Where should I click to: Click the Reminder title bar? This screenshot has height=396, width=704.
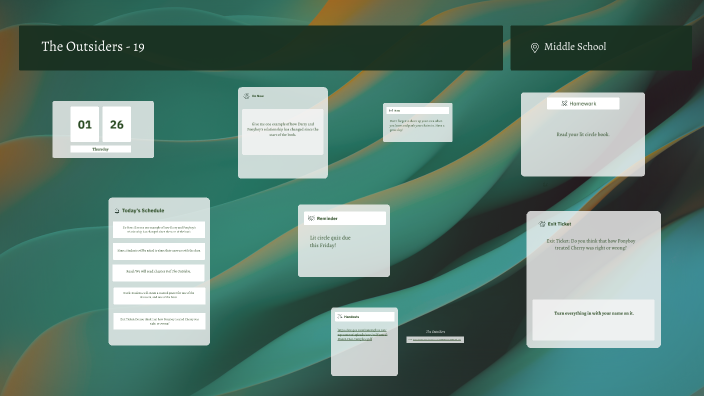coord(345,219)
